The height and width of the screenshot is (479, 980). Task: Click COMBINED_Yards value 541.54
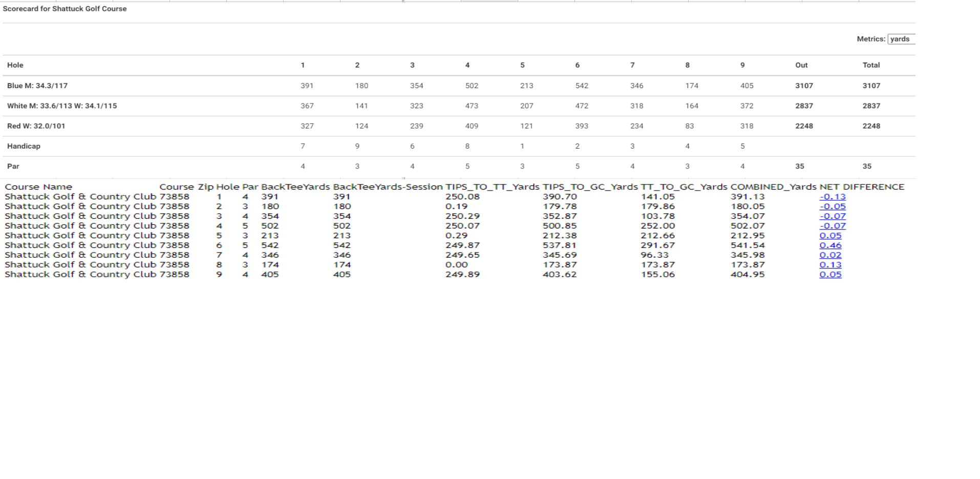click(x=748, y=245)
